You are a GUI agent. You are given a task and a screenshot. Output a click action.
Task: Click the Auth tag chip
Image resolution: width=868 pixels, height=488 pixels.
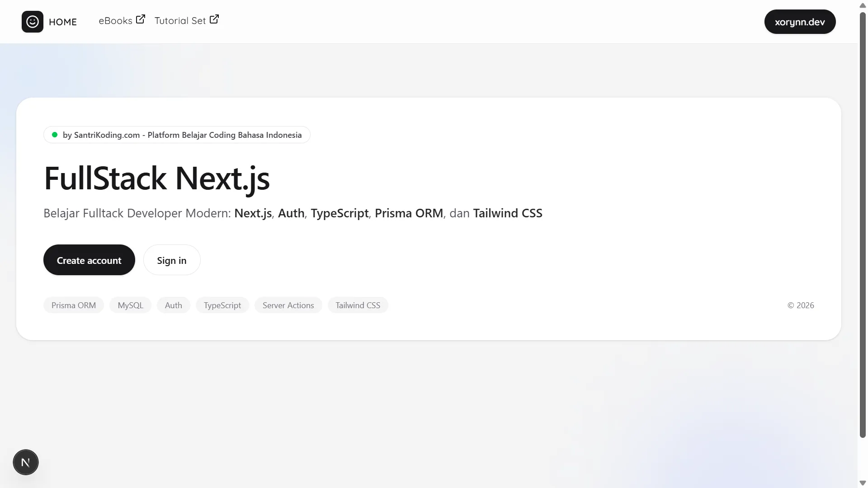click(174, 305)
